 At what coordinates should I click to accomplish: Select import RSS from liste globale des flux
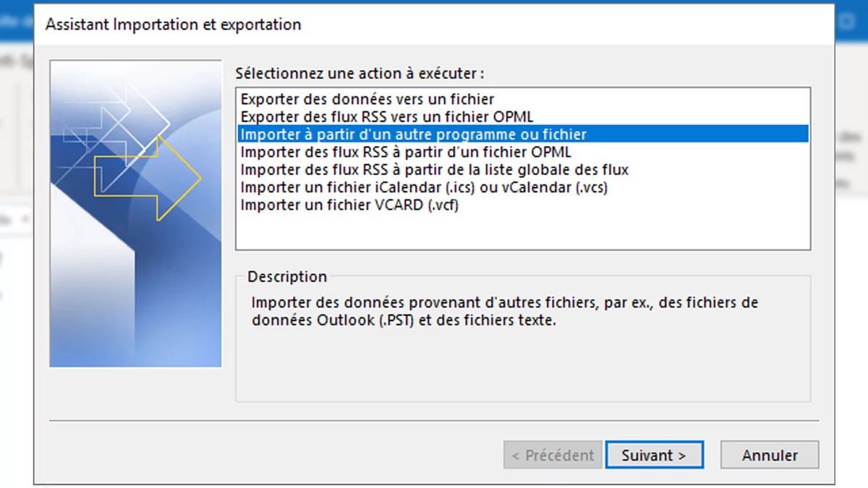[x=434, y=170]
